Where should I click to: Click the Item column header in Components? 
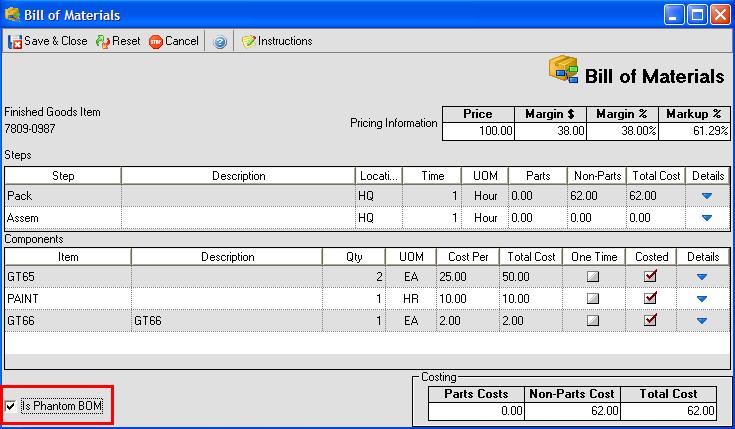68,256
